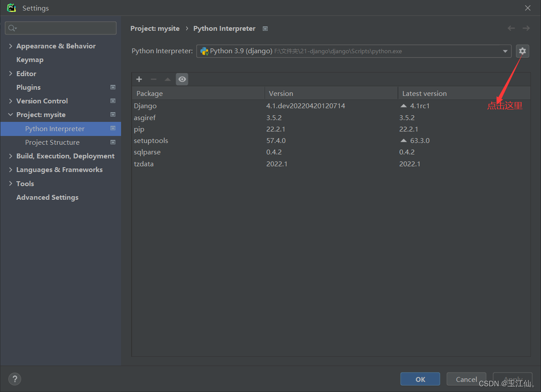Expand Languages & Frameworks section
This screenshot has height=392, width=541.
(x=11, y=169)
